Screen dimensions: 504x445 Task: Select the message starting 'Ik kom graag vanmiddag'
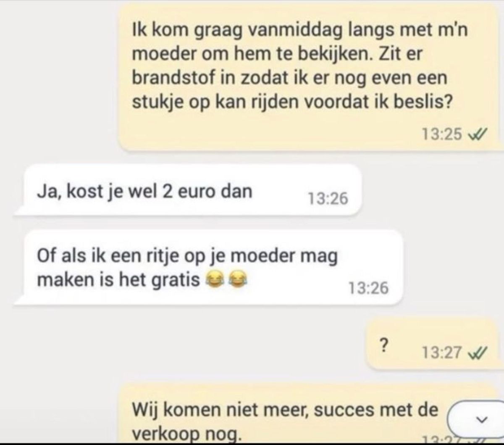click(310, 76)
